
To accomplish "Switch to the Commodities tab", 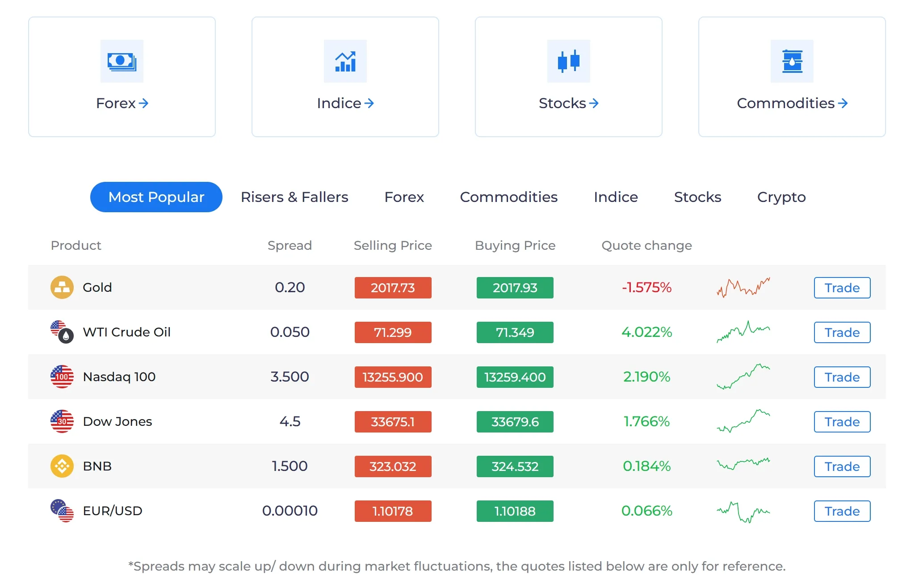I will tap(509, 197).
